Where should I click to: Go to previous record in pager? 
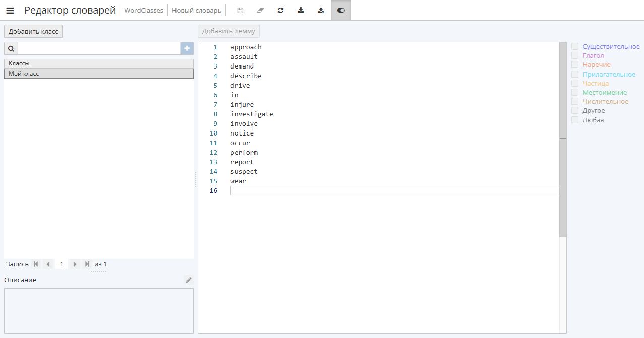[x=48, y=264]
